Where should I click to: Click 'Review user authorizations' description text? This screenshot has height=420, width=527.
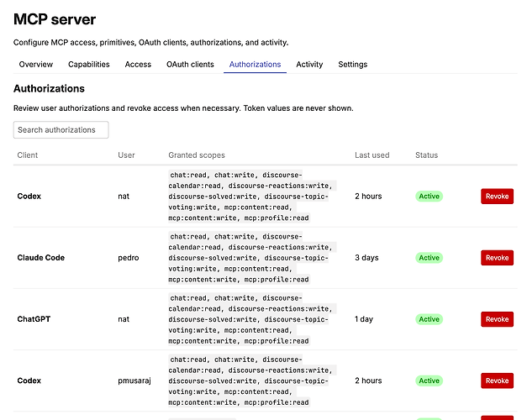(x=183, y=108)
